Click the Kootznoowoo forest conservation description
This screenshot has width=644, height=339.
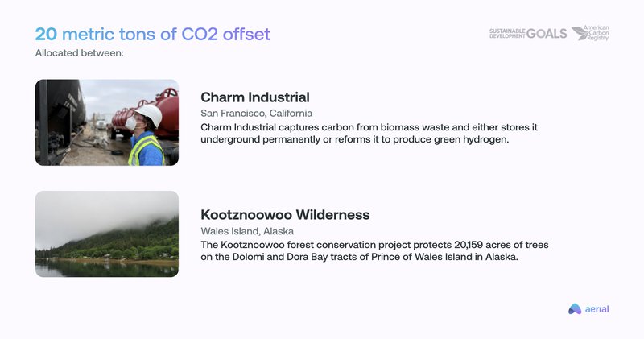pyautogui.click(x=374, y=250)
